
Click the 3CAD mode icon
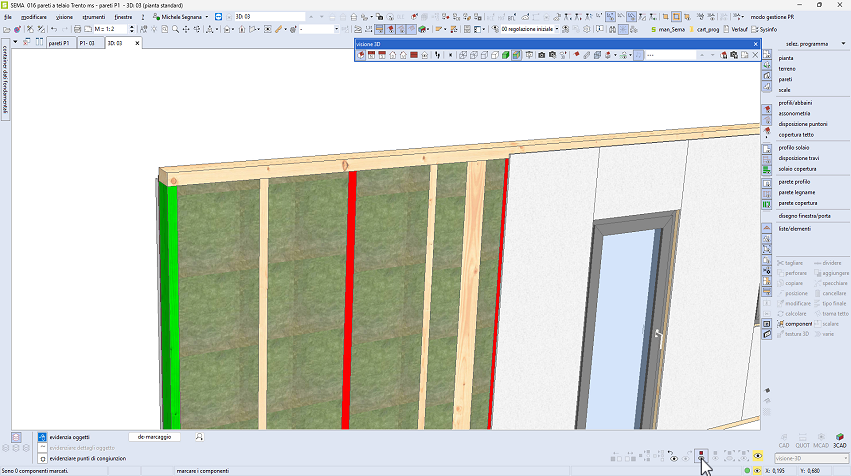[x=840, y=439]
